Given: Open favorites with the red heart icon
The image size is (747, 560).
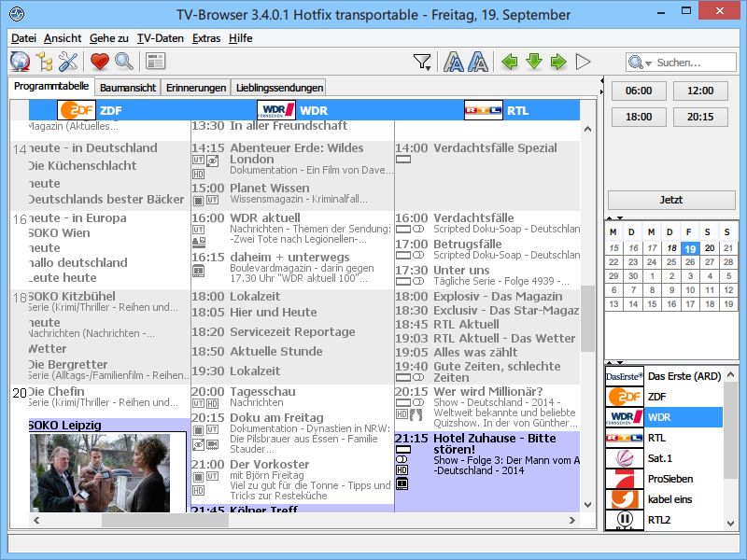Looking at the screenshot, I should pos(100,62).
